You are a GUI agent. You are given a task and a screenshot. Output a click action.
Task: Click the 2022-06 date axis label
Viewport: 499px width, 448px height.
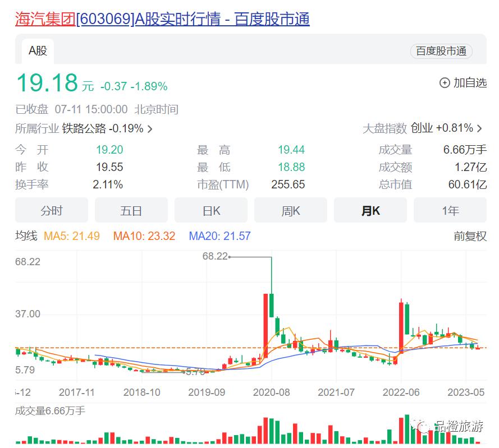[x=401, y=392]
